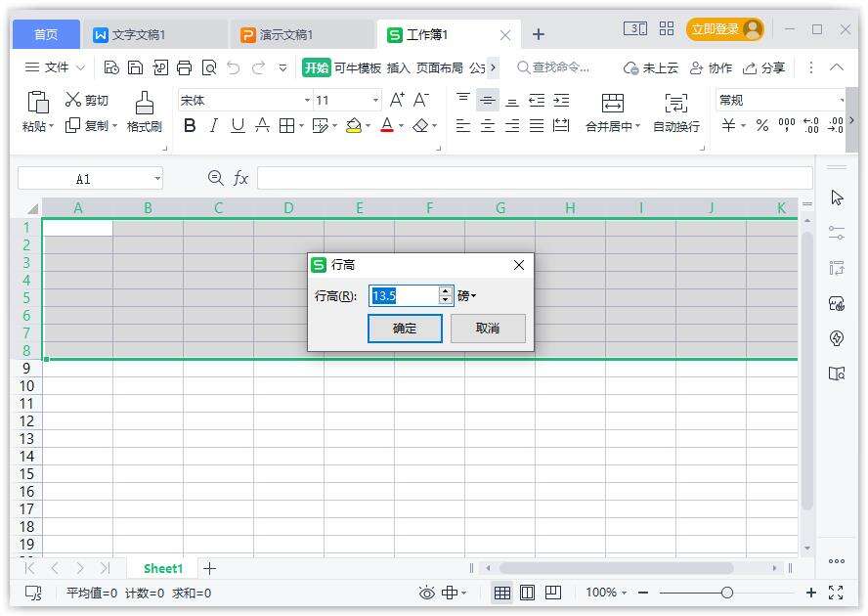Open the 插入 ribbon tab
This screenshot has width=868, height=616.
(398, 67)
